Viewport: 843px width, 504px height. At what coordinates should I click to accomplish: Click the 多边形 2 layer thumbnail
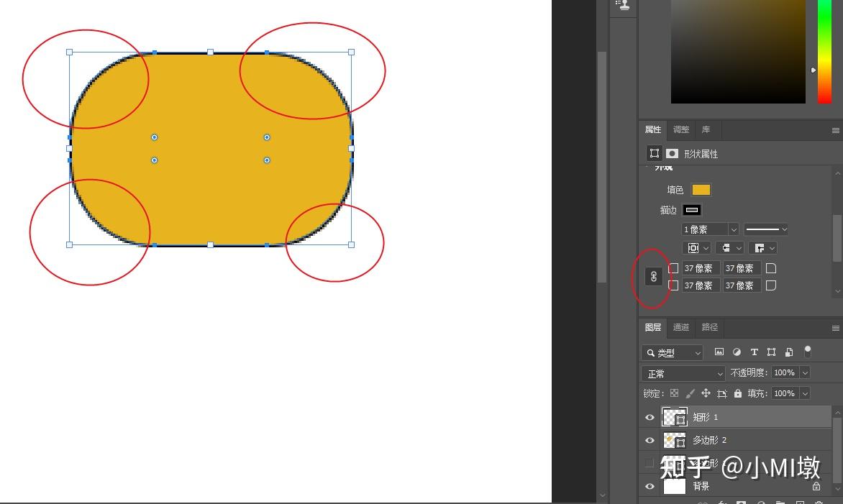pos(674,441)
